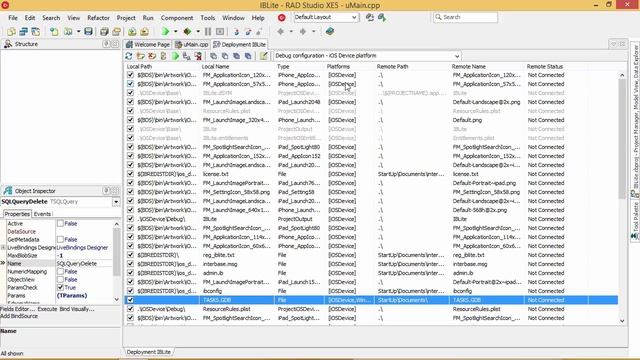Click the Delete Selected Files icon with red X
The image size is (640, 360).
pos(152,56)
